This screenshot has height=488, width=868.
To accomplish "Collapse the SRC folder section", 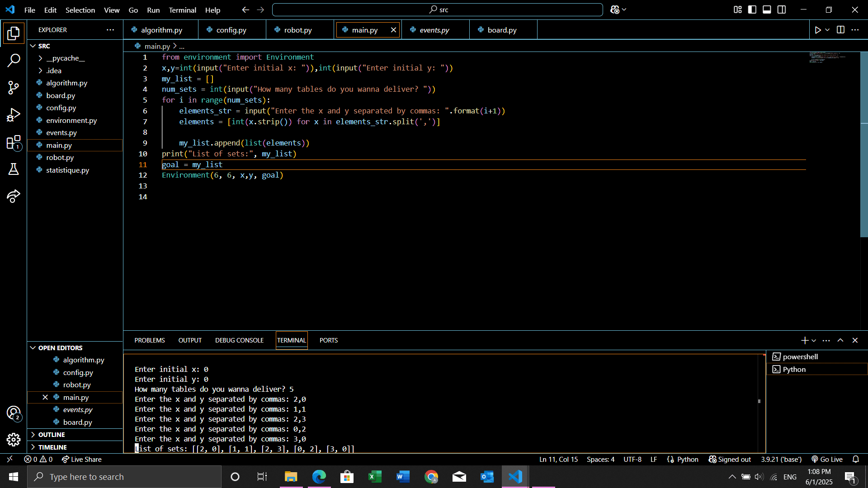I will [44, 46].
